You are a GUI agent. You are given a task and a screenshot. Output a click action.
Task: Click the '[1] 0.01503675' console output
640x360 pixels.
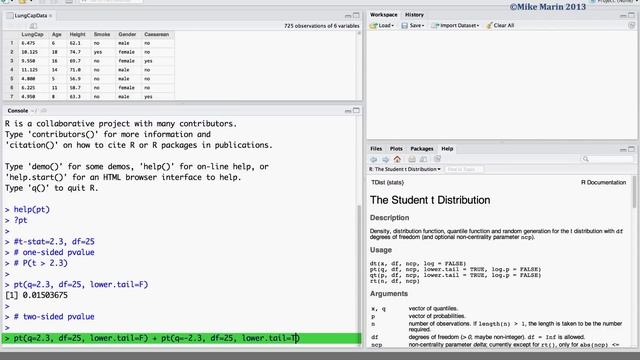tap(36, 295)
